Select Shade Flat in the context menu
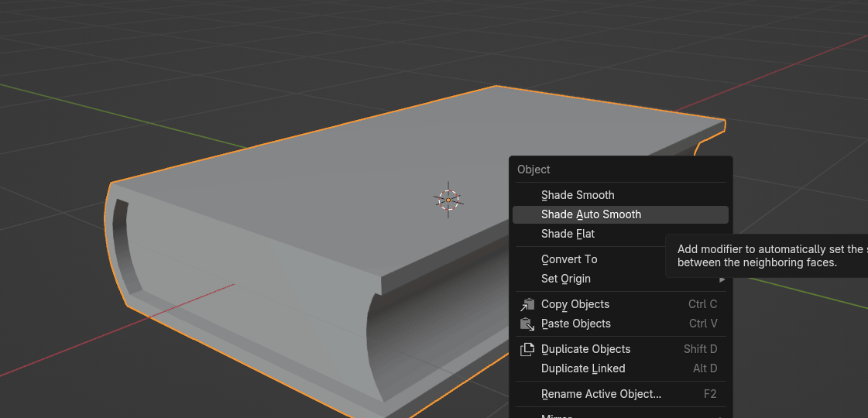 click(x=568, y=234)
